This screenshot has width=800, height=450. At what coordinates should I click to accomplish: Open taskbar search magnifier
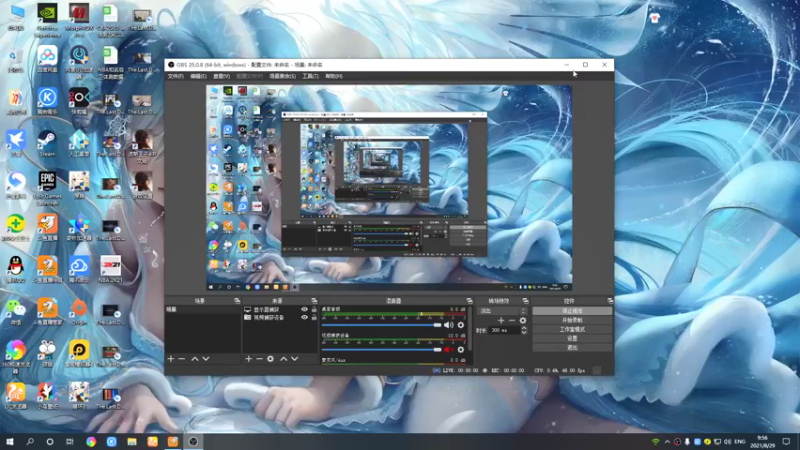30,442
